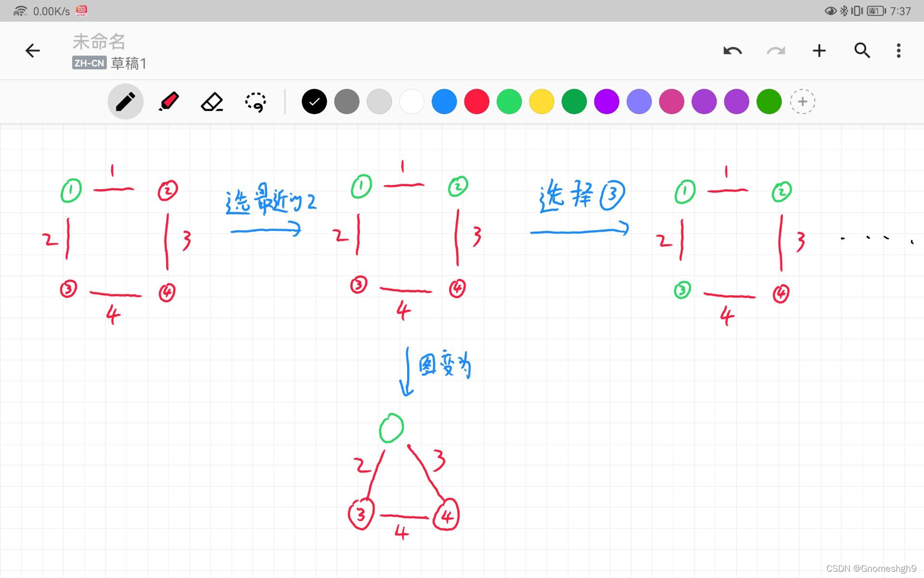
Task: Select the Eraser tool
Action: pyautogui.click(x=212, y=102)
